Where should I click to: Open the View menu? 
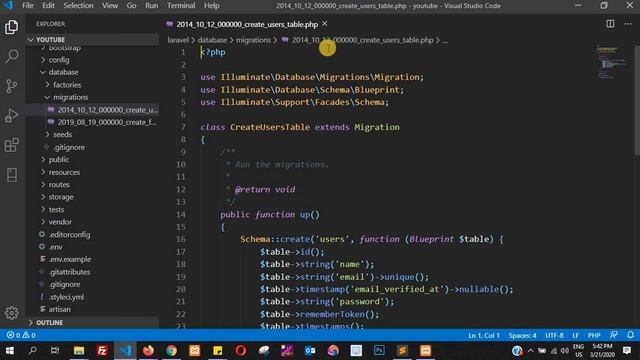[x=110, y=6]
